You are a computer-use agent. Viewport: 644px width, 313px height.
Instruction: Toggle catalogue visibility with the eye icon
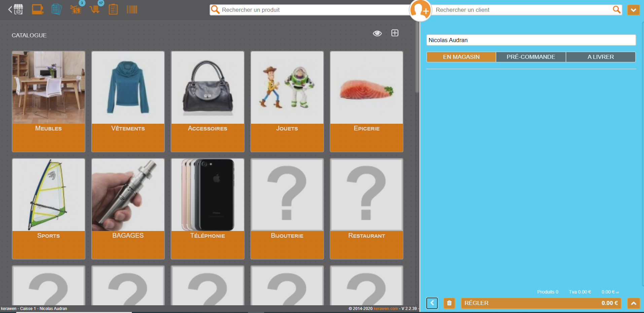(x=377, y=33)
